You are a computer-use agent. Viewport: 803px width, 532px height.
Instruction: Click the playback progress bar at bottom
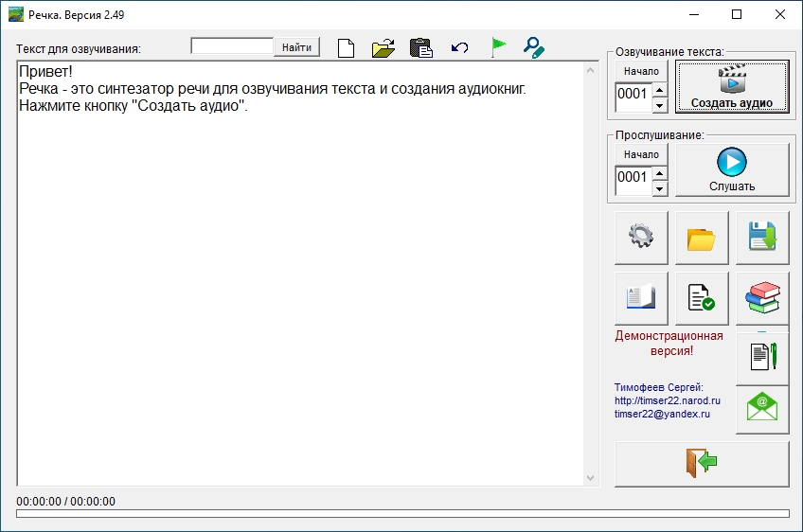tap(402, 514)
